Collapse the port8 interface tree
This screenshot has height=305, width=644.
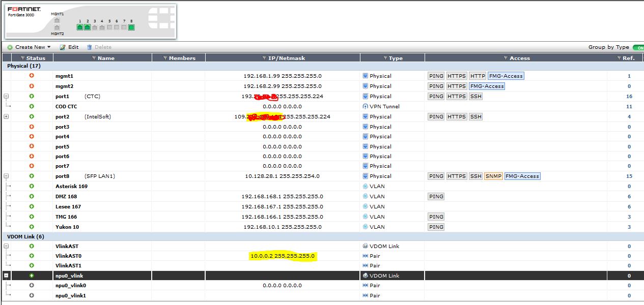[6, 176]
